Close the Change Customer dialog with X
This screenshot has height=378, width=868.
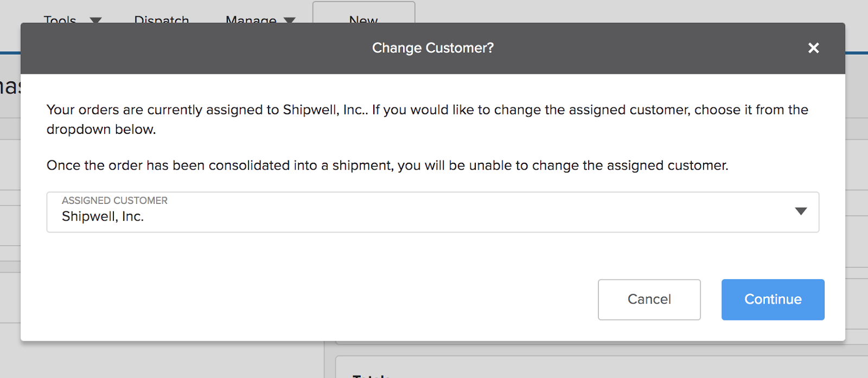(813, 48)
